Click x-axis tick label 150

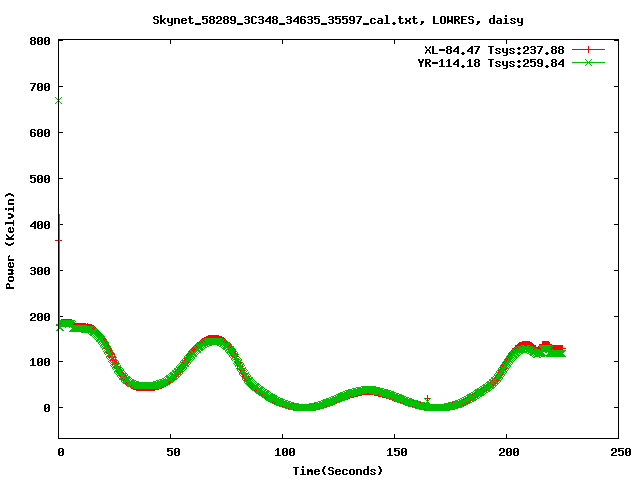click(x=397, y=452)
